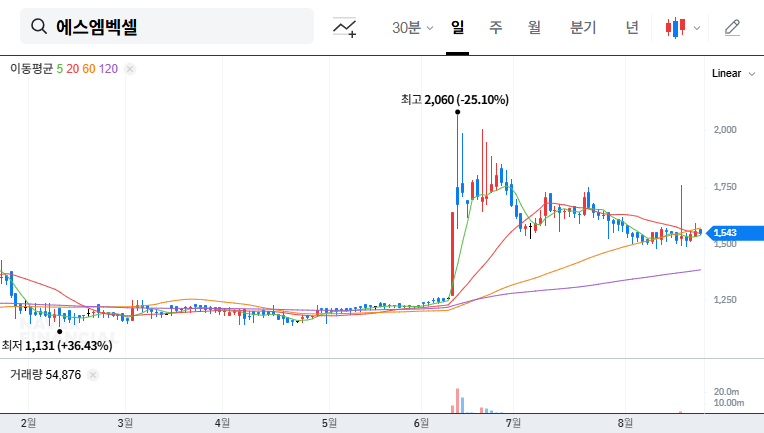Switch to the 년 yearly tab
This screenshot has width=764, height=433.
pos(632,27)
